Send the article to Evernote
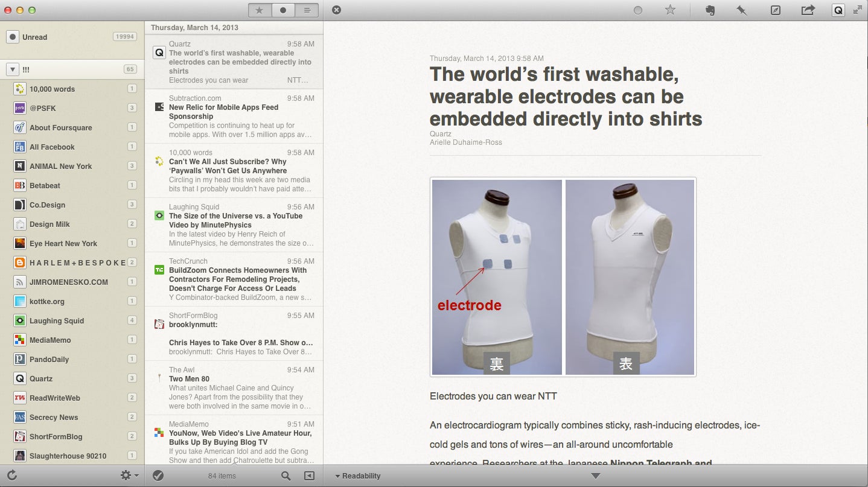Screen dimensions: 868x487 coord(710,10)
